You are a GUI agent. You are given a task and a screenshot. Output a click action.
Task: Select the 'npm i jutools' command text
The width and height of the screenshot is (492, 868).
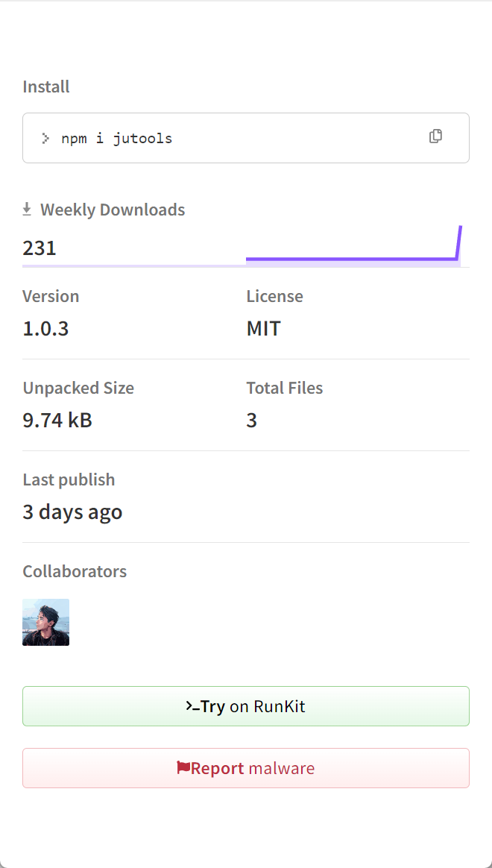click(x=116, y=138)
